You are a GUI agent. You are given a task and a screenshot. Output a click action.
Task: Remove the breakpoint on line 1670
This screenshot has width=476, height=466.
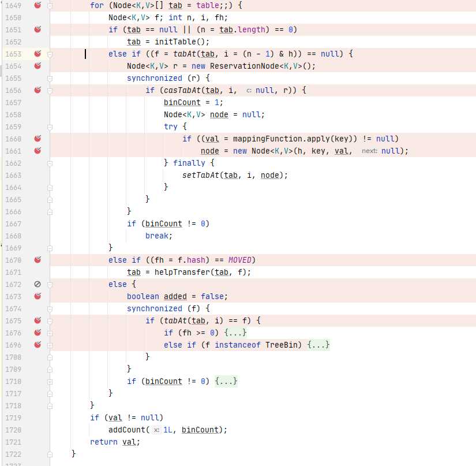[x=38, y=260]
